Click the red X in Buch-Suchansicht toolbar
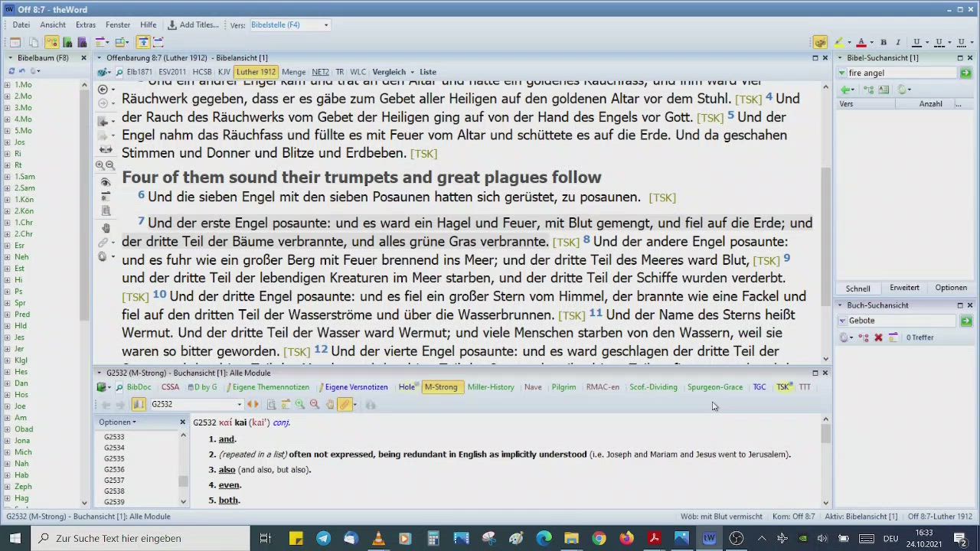Viewport: 980px width, 551px height. tap(878, 337)
